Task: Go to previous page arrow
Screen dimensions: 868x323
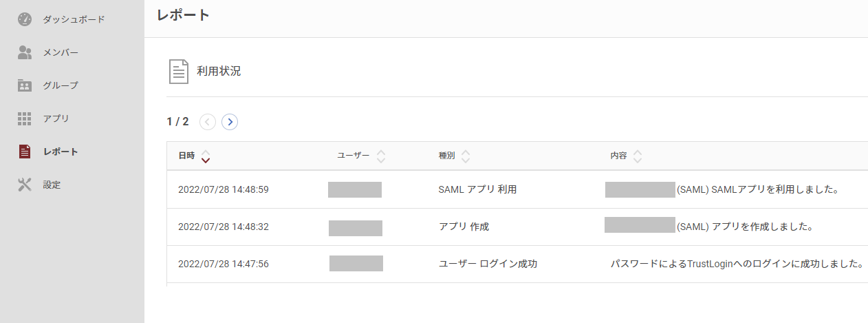Action: click(208, 122)
